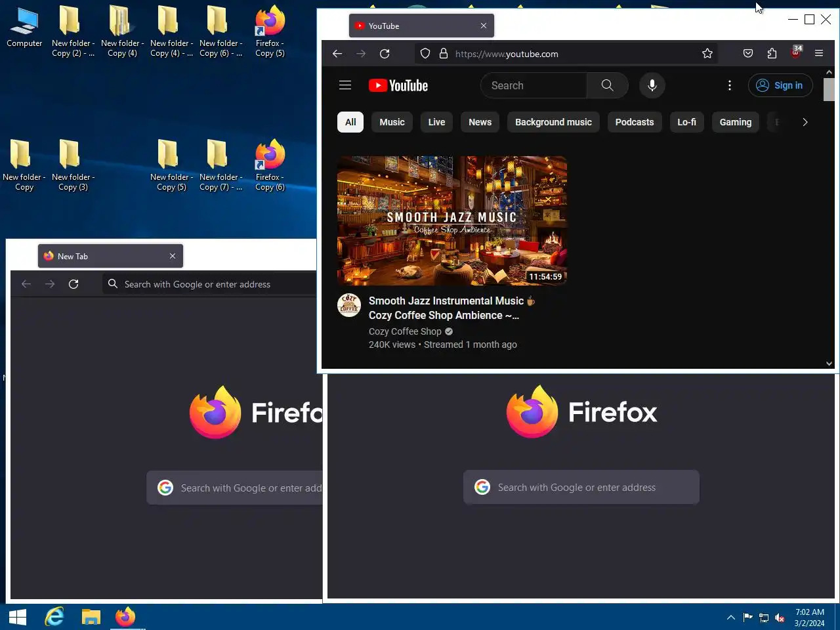Click the YouTube logo
The height and width of the screenshot is (630, 840).
click(398, 85)
